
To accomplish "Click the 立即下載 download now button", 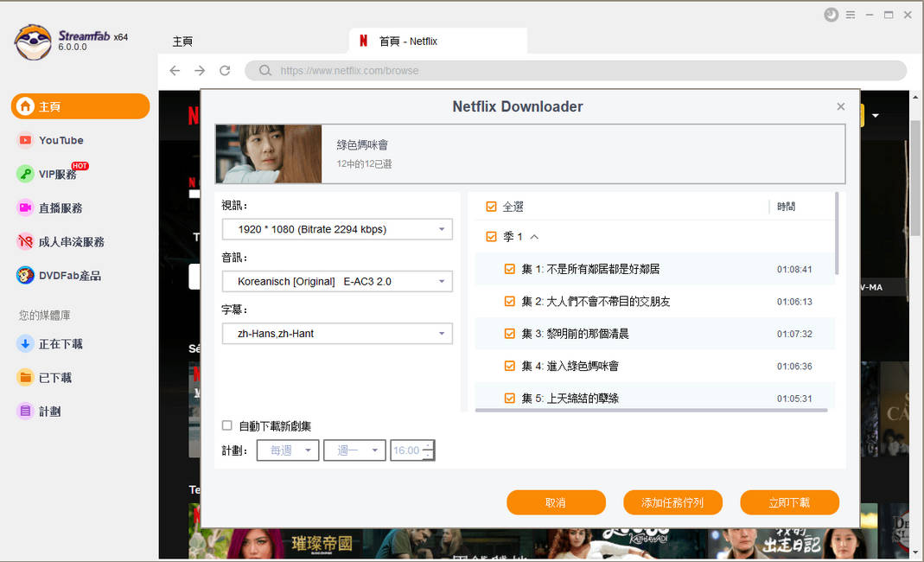I will click(x=789, y=502).
